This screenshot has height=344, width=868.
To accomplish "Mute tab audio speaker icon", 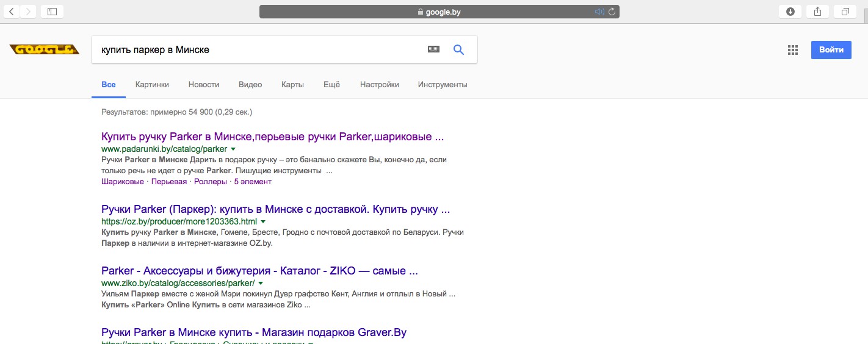I will [599, 12].
